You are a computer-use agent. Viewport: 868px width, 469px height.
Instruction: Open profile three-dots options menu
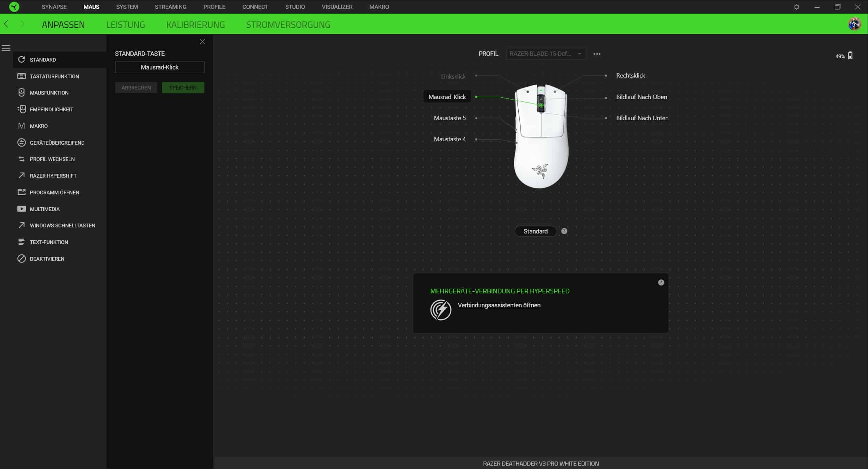[x=597, y=54]
